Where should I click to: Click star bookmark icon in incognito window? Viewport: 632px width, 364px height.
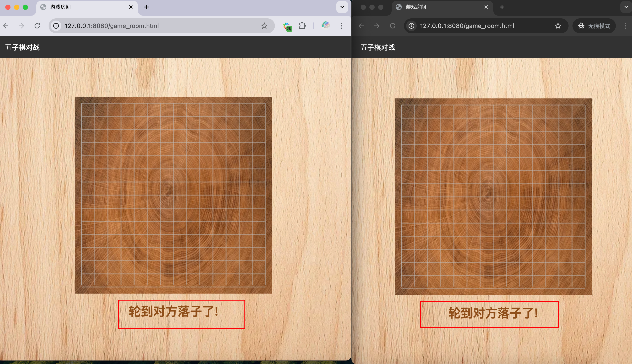click(558, 26)
